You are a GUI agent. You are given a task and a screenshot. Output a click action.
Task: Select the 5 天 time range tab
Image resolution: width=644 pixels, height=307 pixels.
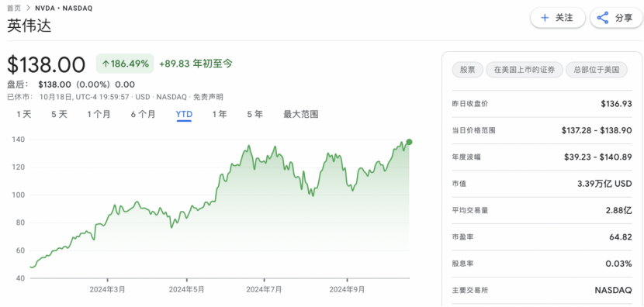click(59, 115)
